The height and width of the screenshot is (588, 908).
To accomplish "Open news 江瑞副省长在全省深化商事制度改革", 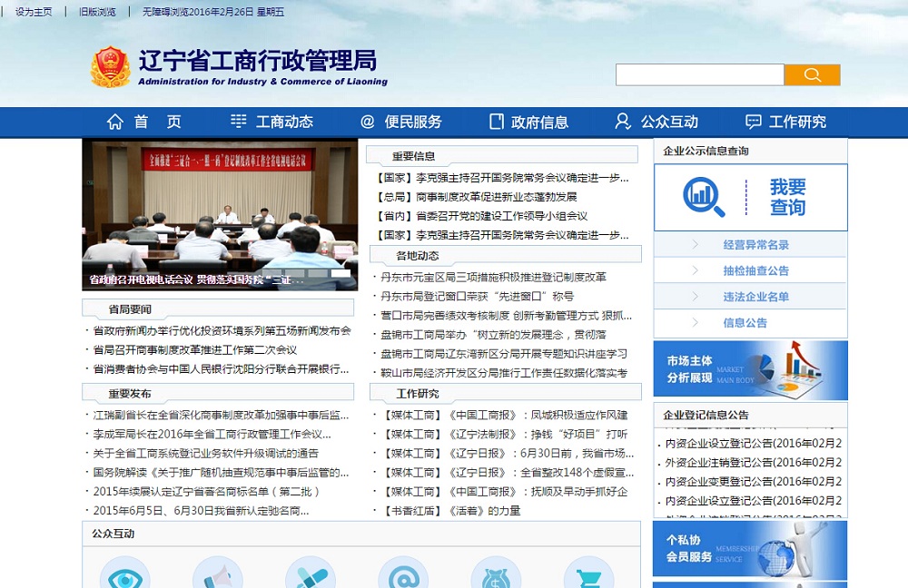I will pos(221,415).
